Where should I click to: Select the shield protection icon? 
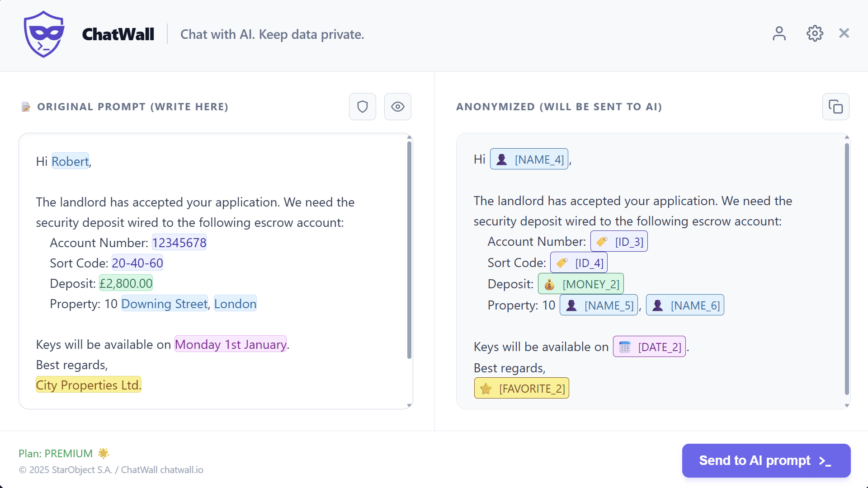[x=363, y=107]
